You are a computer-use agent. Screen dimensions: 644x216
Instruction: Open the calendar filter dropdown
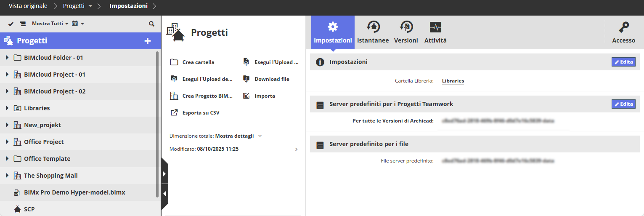(x=78, y=24)
